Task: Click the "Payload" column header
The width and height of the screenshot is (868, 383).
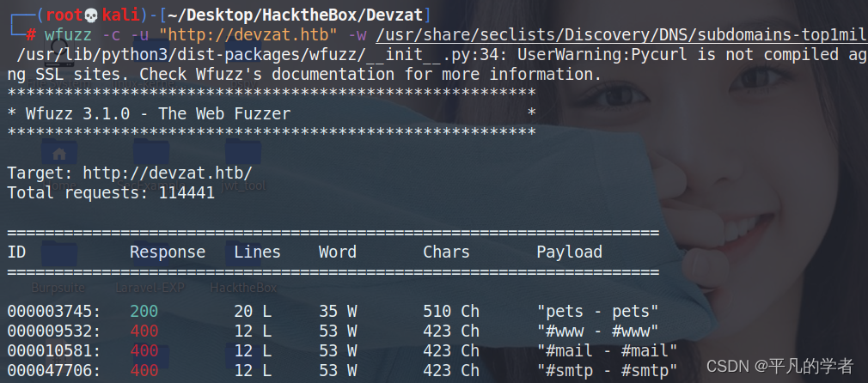Action: [570, 252]
